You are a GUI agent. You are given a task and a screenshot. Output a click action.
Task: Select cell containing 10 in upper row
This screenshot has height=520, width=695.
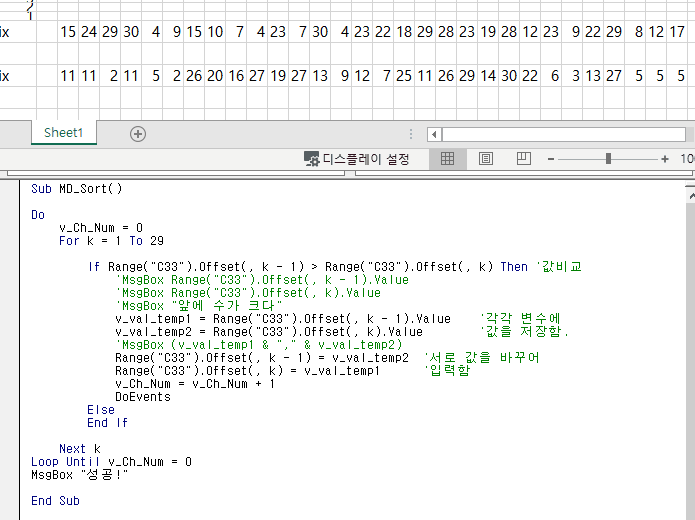tap(215, 32)
